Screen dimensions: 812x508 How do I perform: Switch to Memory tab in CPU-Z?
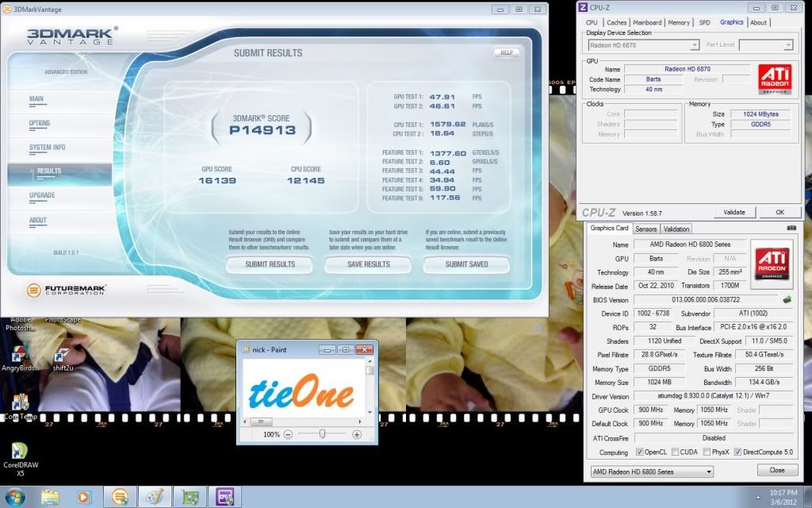[679, 23]
